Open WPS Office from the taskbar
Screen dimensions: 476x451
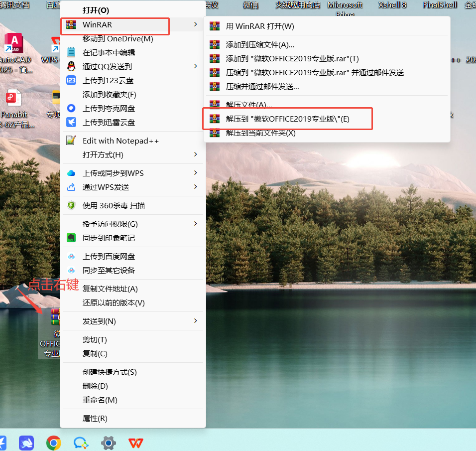[135, 443]
